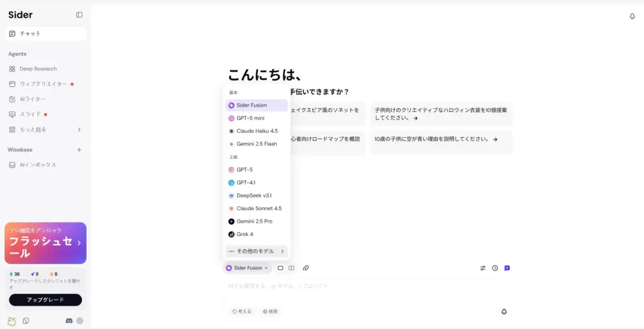Collapse the Sider sidebar panel icon
This screenshot has width=644, height=329.
pos(79,15)
